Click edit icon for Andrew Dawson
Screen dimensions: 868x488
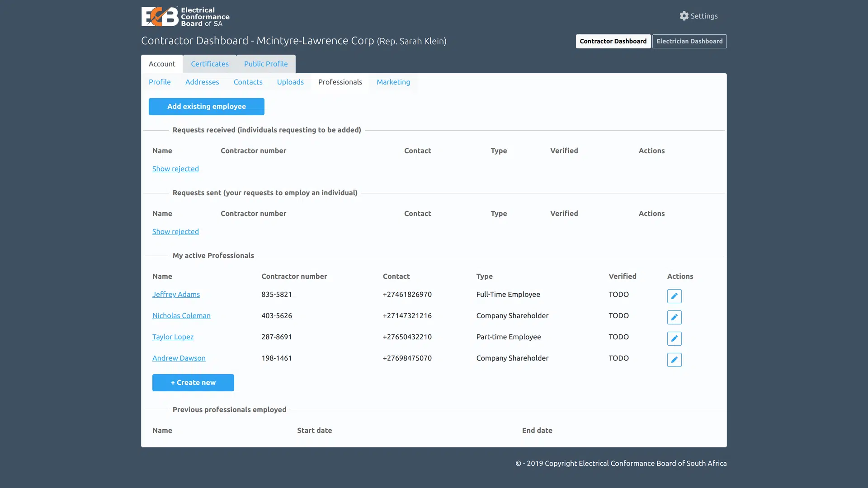674,359
